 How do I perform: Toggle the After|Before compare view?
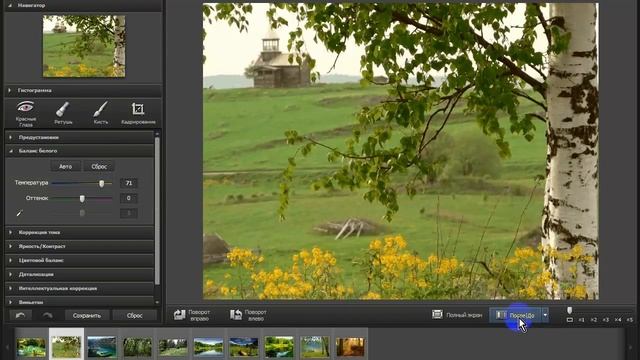[x=515, y=315]
